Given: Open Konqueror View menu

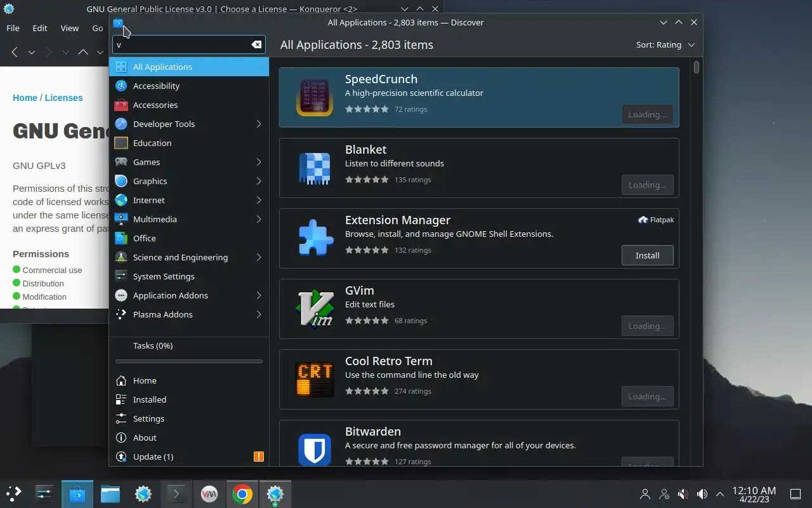Looking at the screenshot, I should click(70, 28).
